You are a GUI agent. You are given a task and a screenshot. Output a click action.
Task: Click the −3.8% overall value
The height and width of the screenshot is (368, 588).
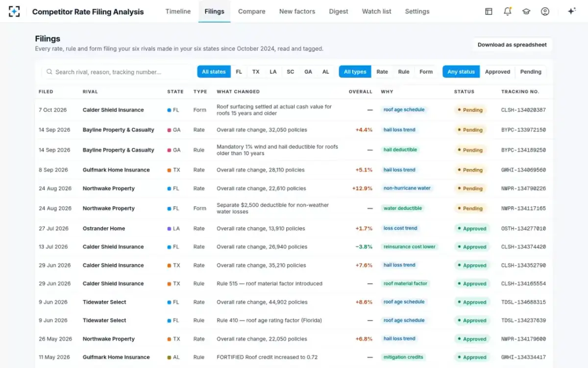(x=364, y=247)
